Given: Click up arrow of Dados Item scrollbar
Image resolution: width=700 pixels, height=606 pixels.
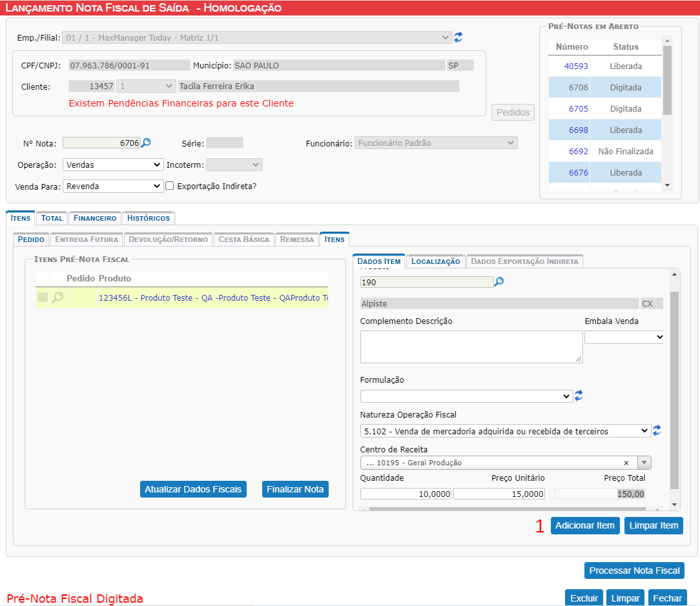Looking at the screenshot, I should [x=674, y=274].
